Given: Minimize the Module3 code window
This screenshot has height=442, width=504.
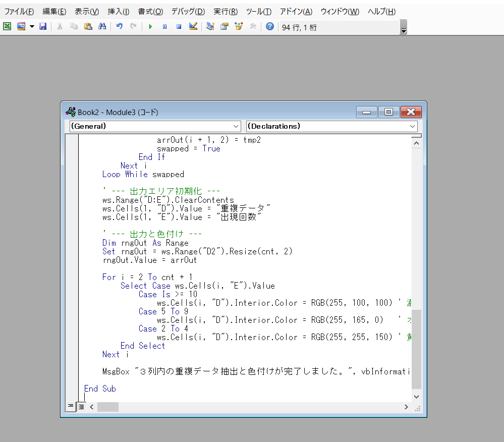Looking at the screenshot, I should (366, 112).
